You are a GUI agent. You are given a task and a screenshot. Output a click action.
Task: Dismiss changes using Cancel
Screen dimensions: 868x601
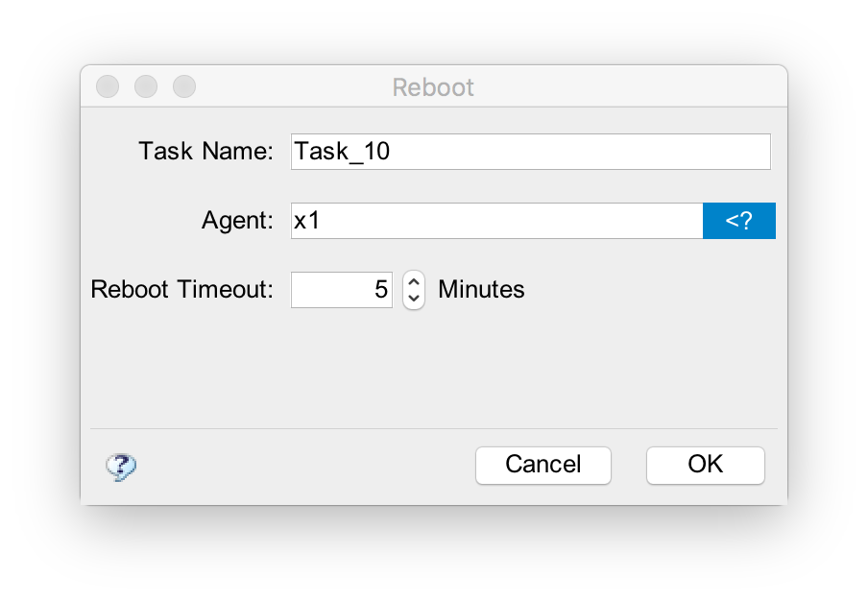(542, 465)
